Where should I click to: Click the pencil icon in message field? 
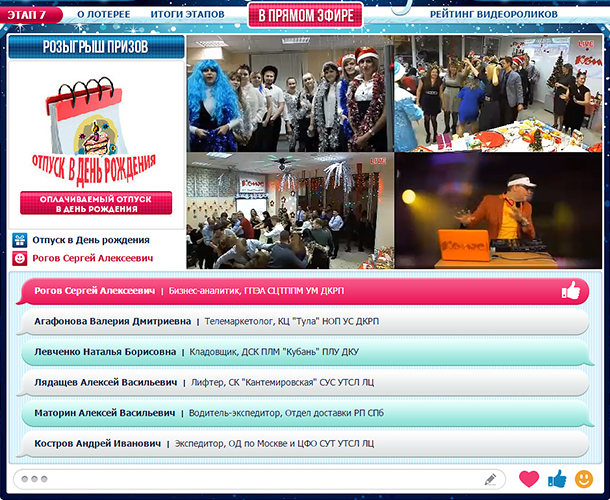tap(490, 479)
